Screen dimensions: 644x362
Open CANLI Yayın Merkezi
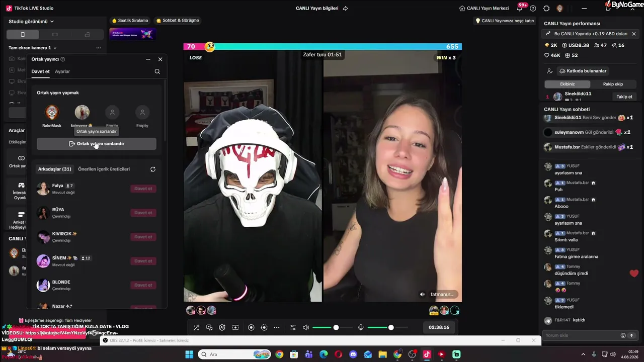pyautogui.click(x=484, y=9)
